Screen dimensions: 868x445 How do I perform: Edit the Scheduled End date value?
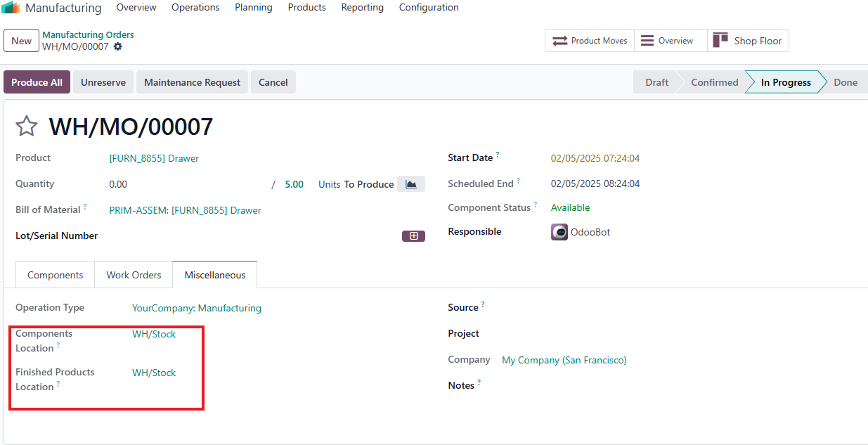pos(595,183)
